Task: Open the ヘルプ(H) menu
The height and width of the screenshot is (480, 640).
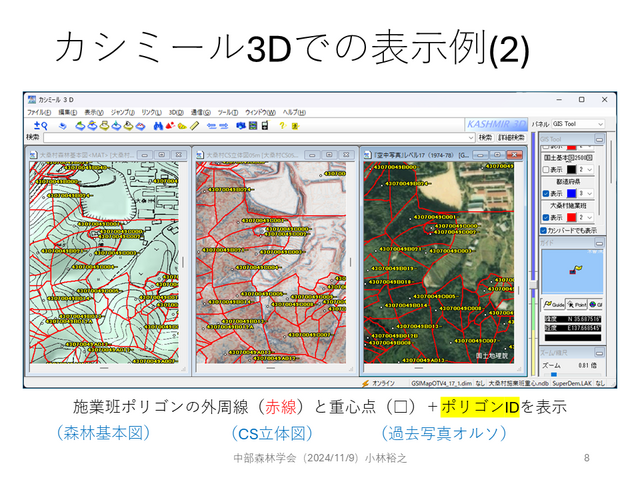Action: point(294,112)
